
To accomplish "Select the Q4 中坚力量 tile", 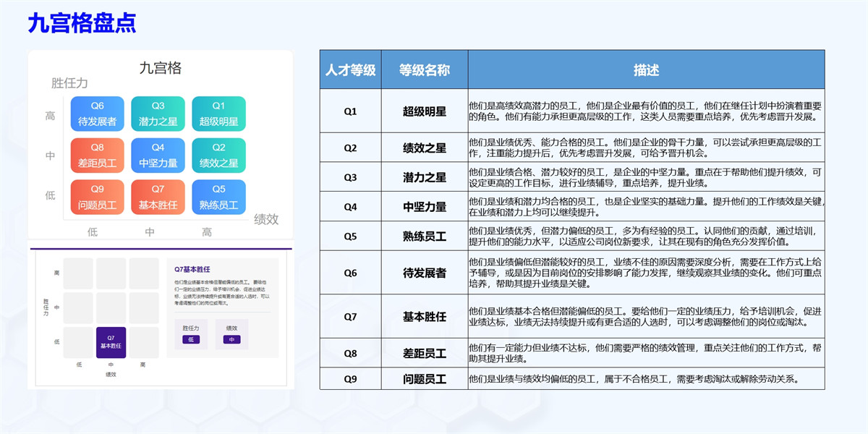I will (158, 156).
